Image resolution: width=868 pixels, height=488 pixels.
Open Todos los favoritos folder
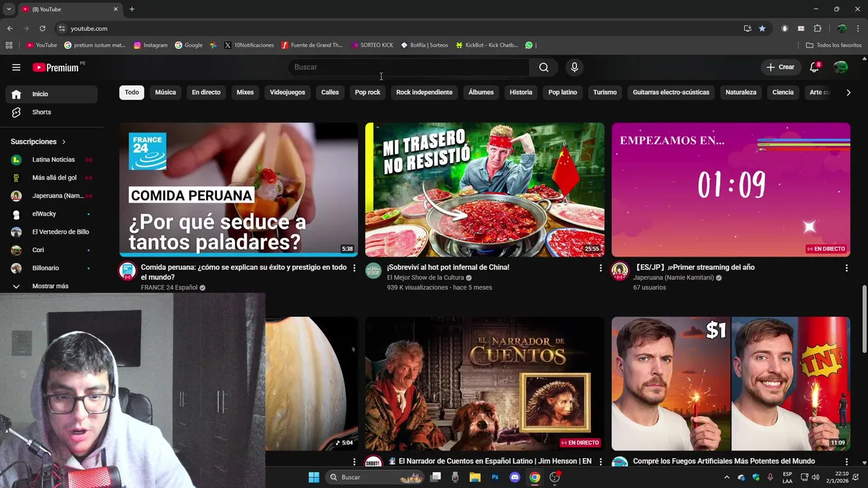(x=834, y=45)
